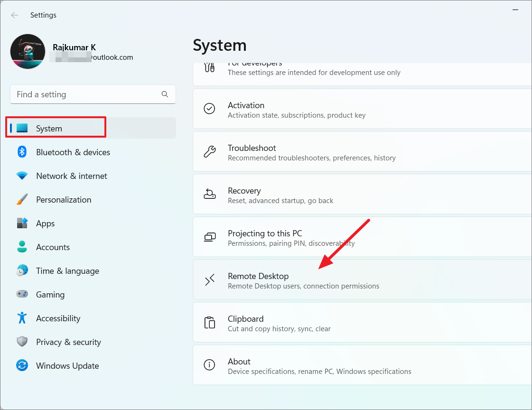
Task: Minimize the Settings window
Action: pyautogui.click(x=515, y=10)
